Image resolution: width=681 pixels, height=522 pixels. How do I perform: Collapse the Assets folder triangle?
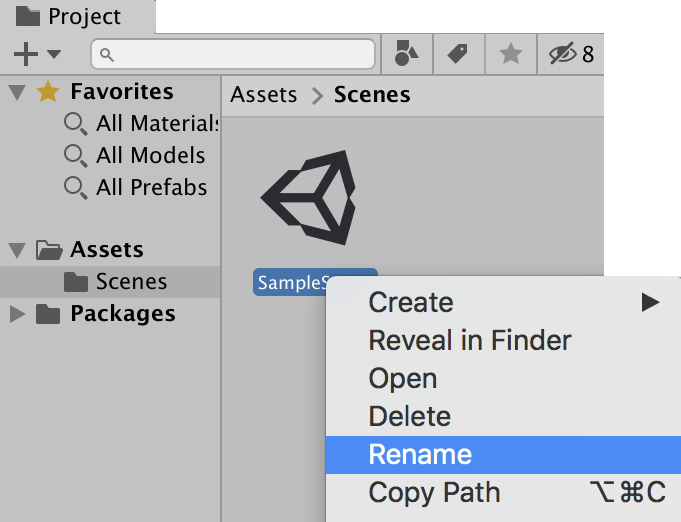pos(17,250)
